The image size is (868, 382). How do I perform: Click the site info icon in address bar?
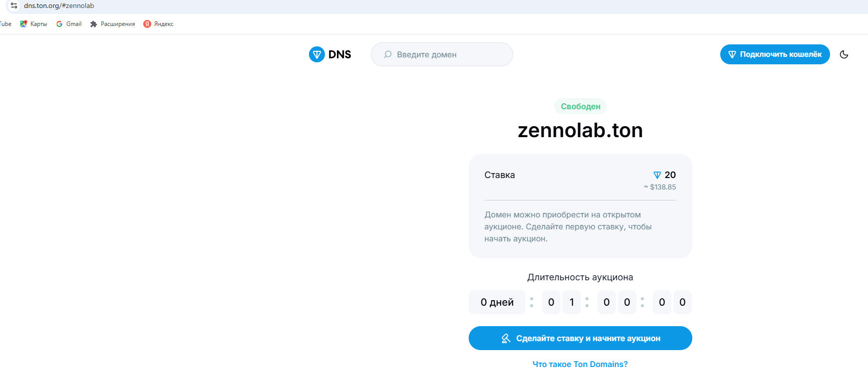[x=14, y=5]
